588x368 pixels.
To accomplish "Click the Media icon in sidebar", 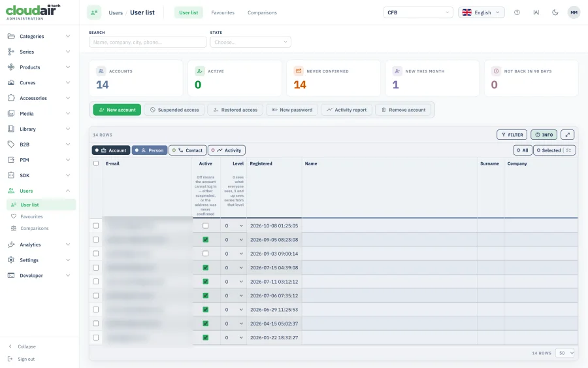I will tap(11, 113).
